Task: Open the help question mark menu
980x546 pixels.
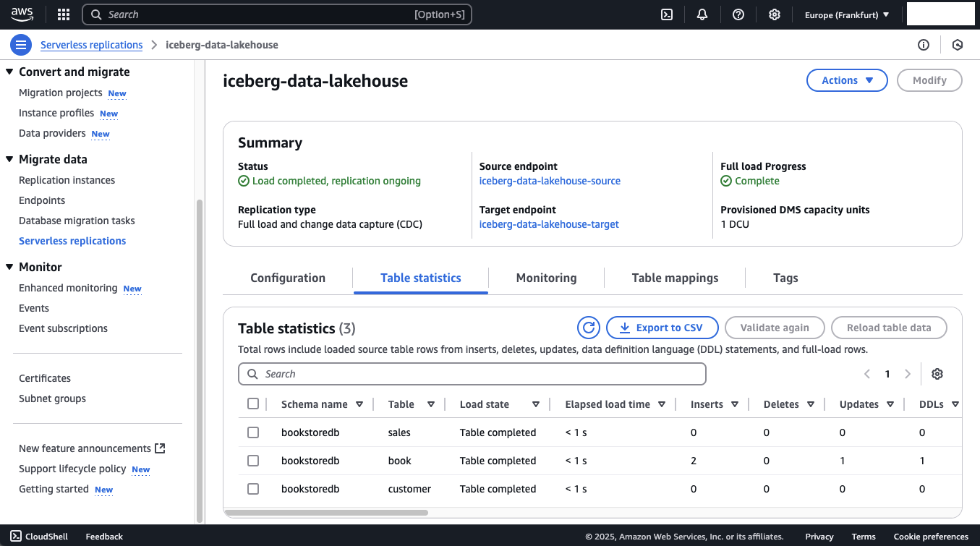Action: [x=738, y=14]
